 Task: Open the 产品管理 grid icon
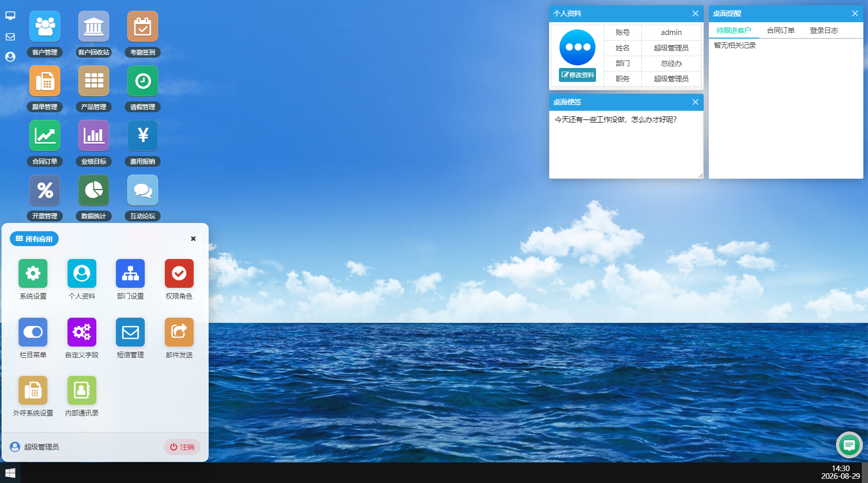click(94, 81)
